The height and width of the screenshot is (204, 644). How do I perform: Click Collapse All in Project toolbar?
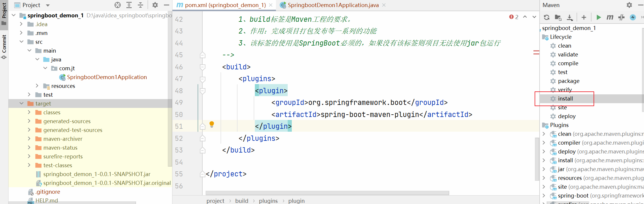[x=140, y=5]
